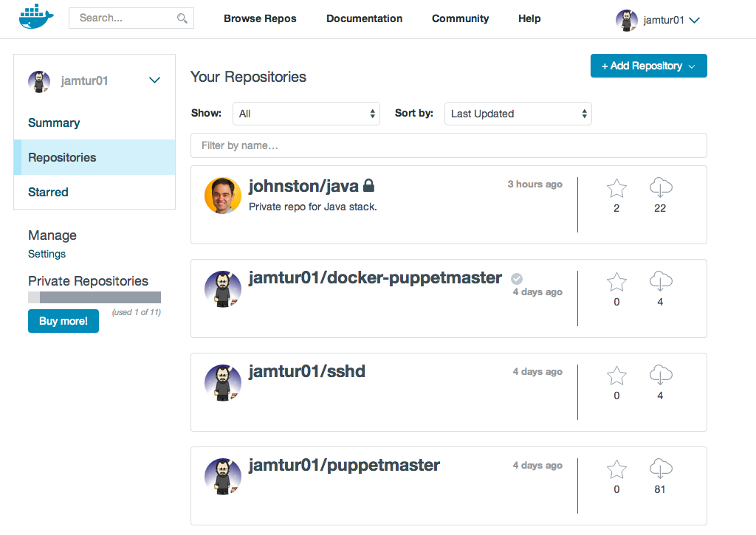Click the lock icon next to johnston/java

point(368,185)
